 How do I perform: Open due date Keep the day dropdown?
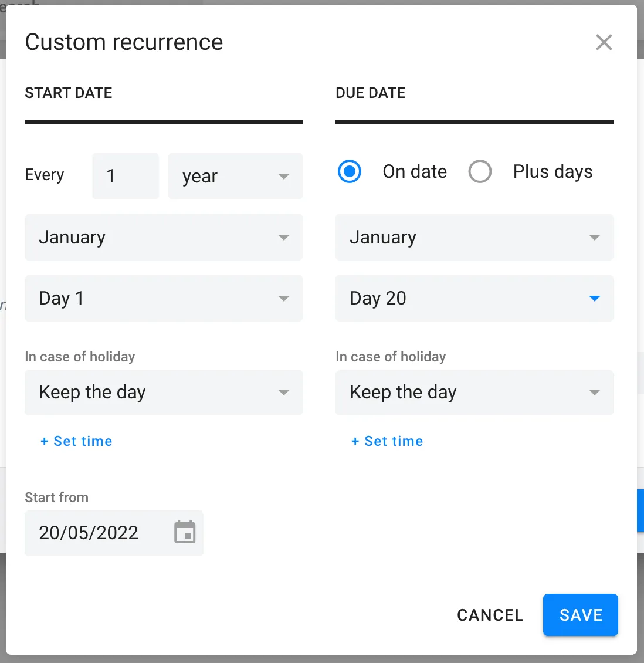474,392
